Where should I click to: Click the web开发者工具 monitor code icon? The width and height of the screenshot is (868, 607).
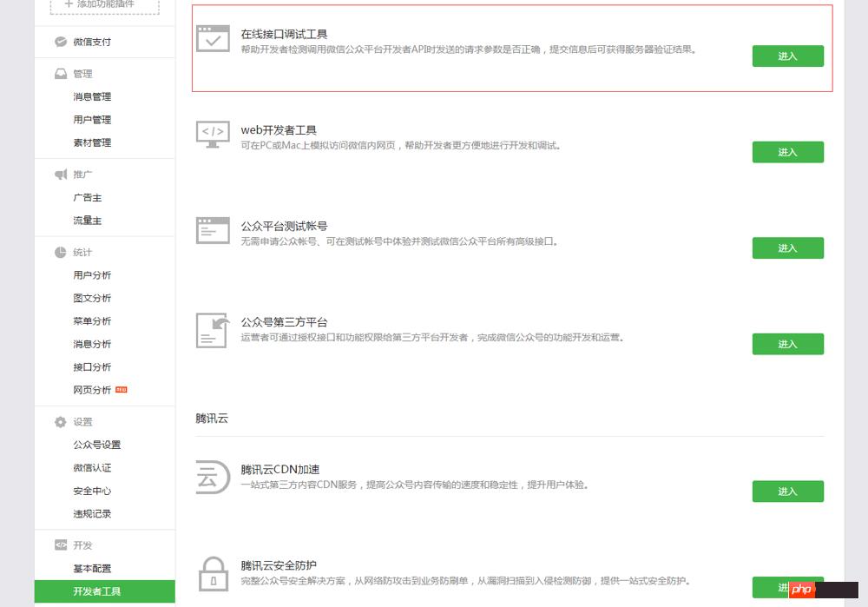213,135
